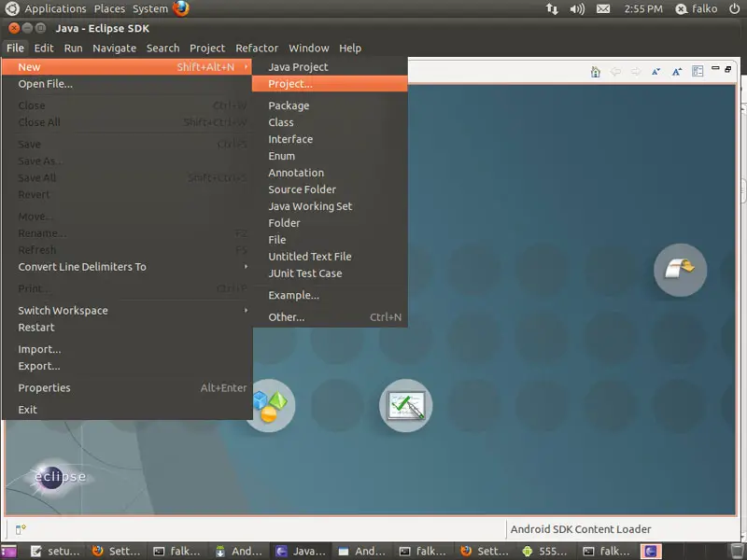Open the Refactor menu
Viewport: 747px width, 560px height.
257,49
